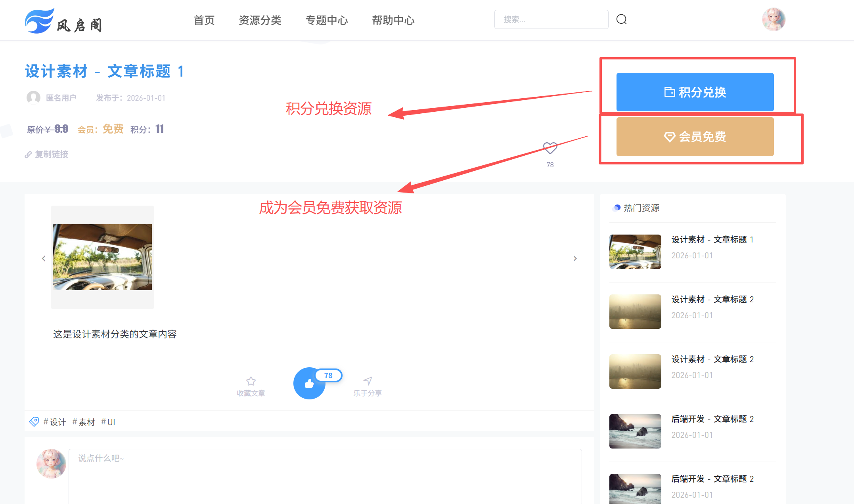Click the 匿名用户 author avatar
854x504 pixels.
33,97
